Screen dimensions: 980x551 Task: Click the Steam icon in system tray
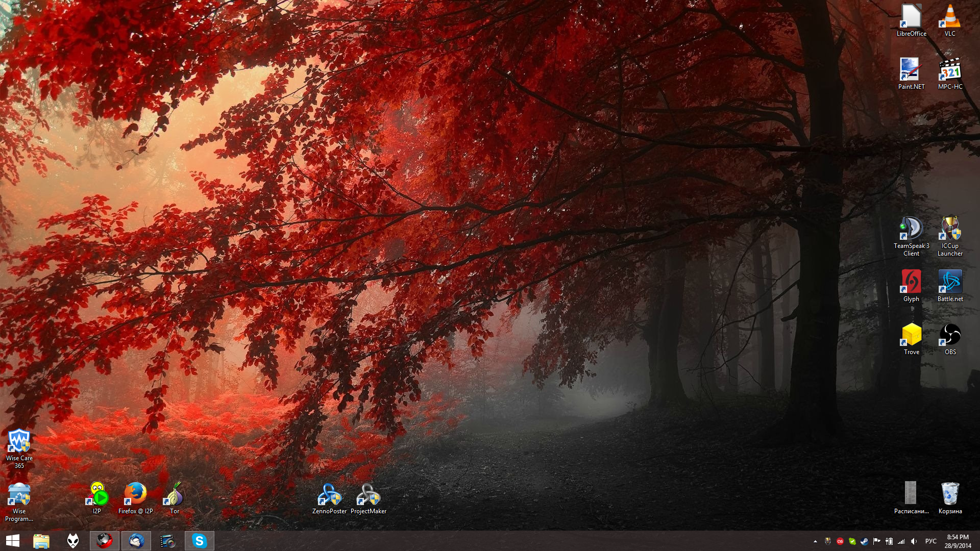(x=864, y=541)
